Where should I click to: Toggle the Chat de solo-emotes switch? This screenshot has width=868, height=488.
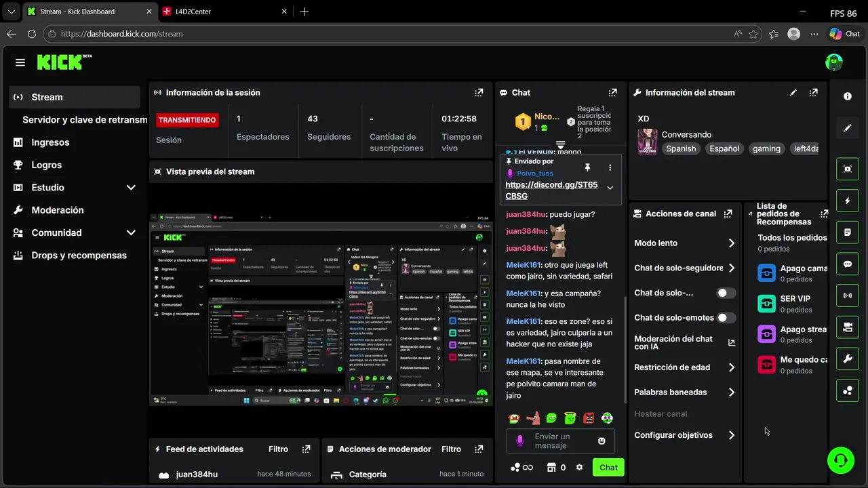pos(726,318)
